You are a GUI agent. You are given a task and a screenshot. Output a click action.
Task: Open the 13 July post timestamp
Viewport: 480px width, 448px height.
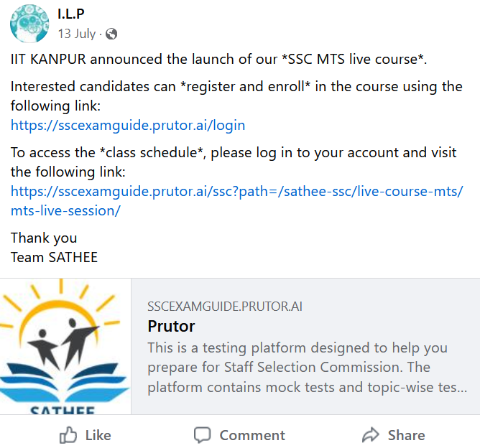coord(77,34)
